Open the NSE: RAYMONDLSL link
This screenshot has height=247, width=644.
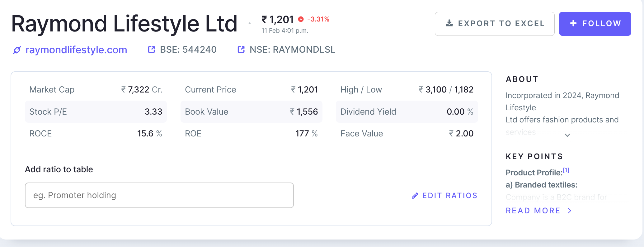click(292, 50)
